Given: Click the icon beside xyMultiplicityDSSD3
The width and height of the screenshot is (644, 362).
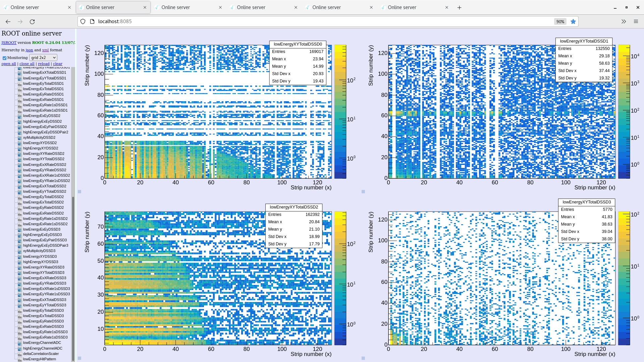Looking at the screenshot, I should click(x=20, y=251).
